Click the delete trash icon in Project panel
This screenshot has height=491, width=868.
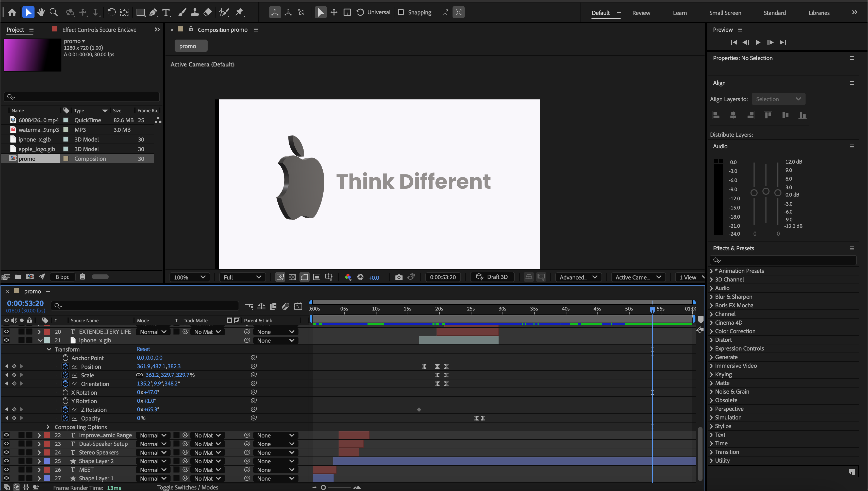[82, 276]
